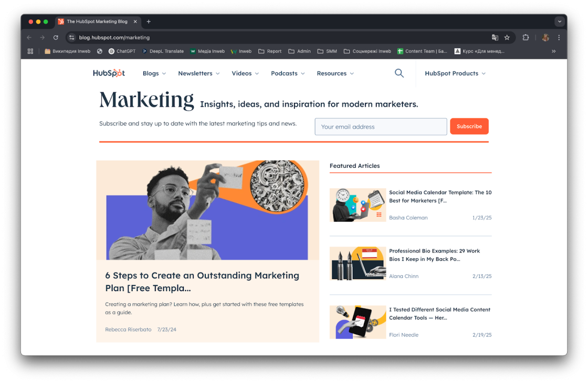Expand the Resources menu
588x383 pixels.
(x=335, y=73)
